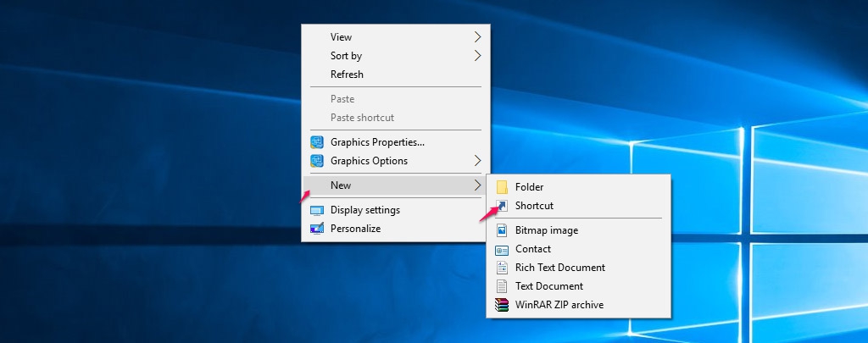Create a new Text Document
Screen dimensions: 868x343
[x=548, y=286]
